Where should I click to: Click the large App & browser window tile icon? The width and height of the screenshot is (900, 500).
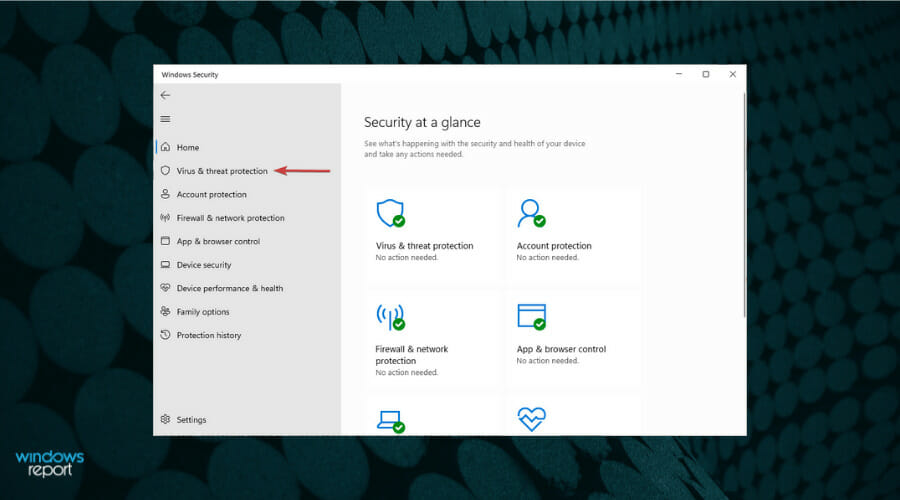pyautogui.click(x=532, y=317)
